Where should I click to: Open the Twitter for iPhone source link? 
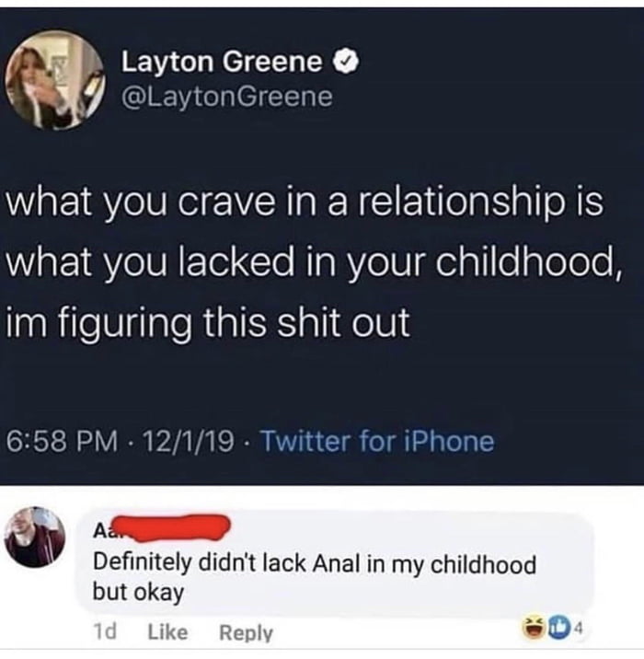378,441
